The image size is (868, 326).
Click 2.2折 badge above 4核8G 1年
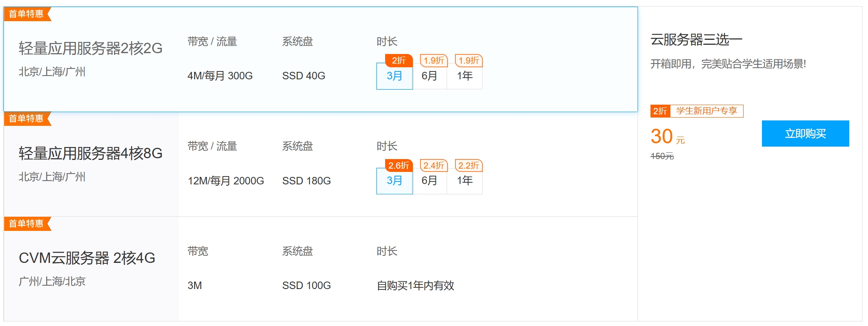pos(469,165)
